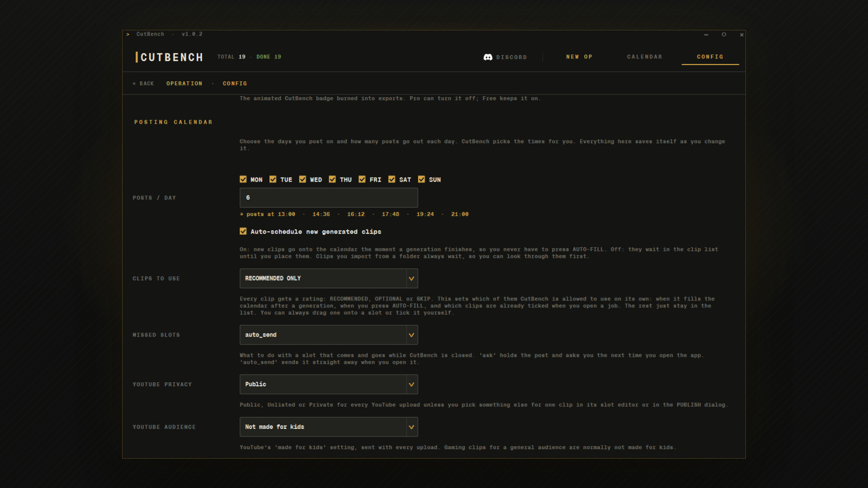
Task: Minimize the CutBench window
Action: [x=706, y=35]
